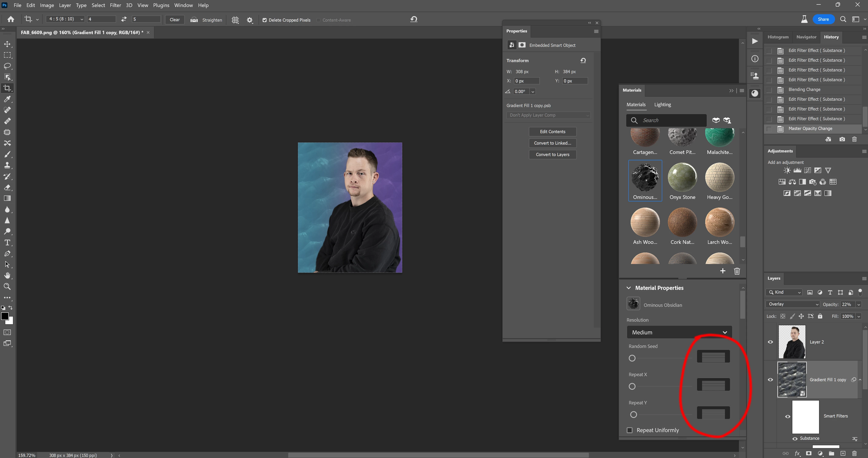The image size is (868, 458).
Task: Collapse the Material Properties section
Action: point(628,288)
